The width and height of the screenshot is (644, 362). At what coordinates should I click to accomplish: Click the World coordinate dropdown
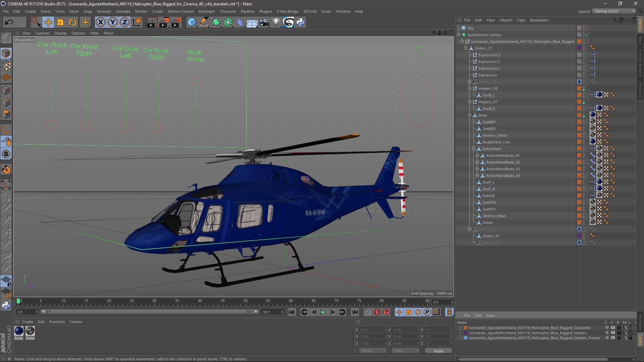point(372,351)
